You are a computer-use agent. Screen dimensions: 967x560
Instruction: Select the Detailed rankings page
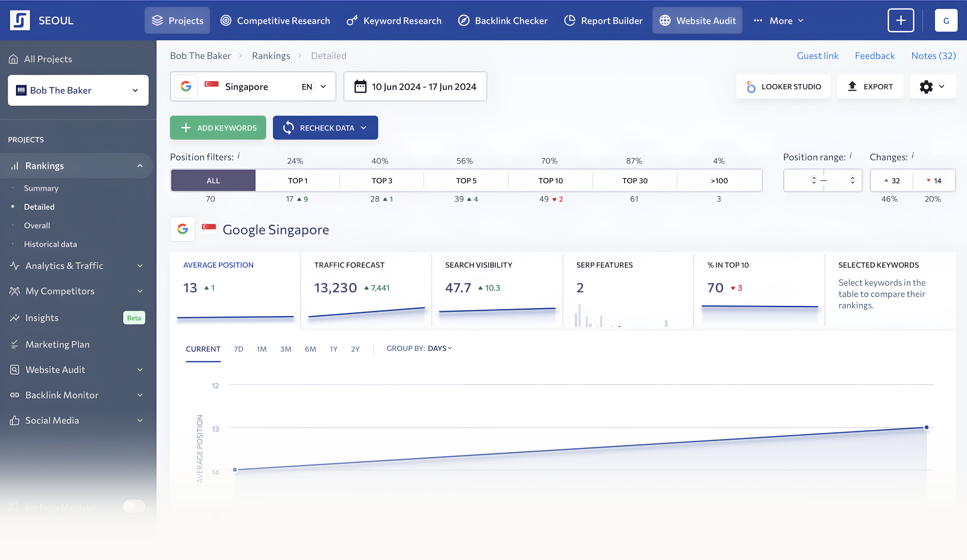coord(39,207)
